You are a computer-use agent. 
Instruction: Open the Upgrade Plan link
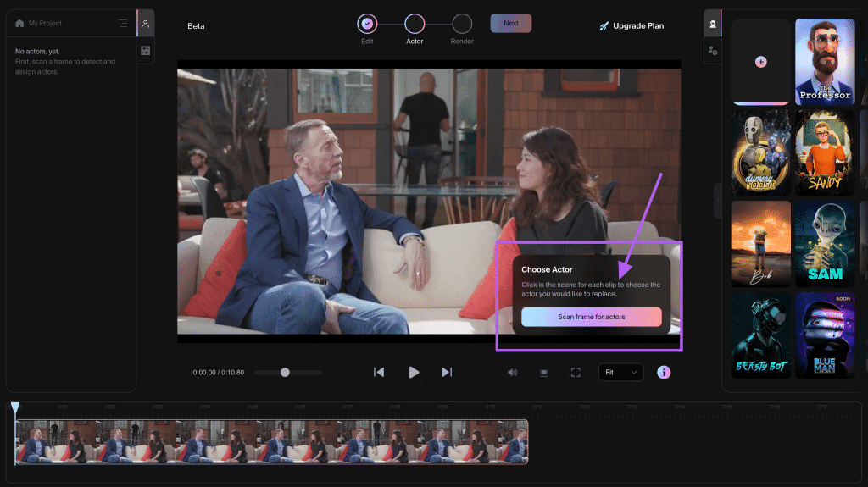click(631, 26)
